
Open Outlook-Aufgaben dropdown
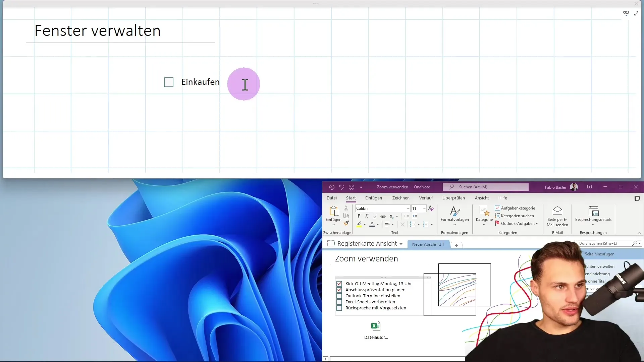(517, 224)
